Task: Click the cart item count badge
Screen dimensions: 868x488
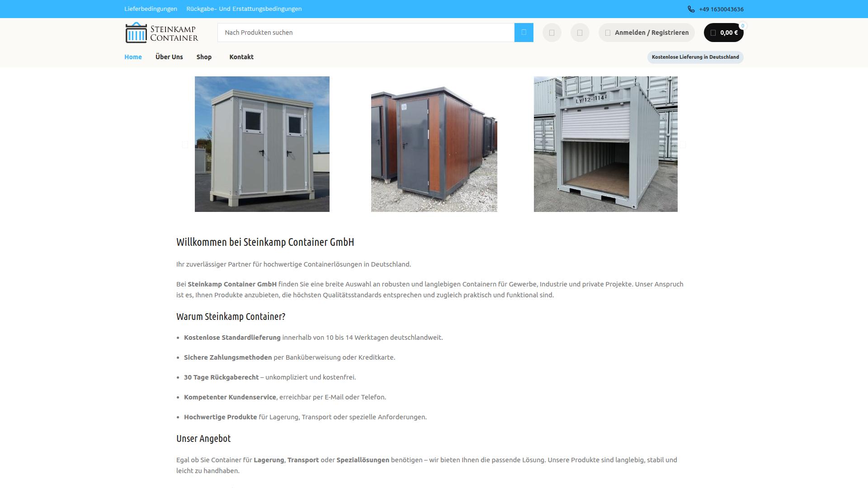Action: tap(742, 26)
